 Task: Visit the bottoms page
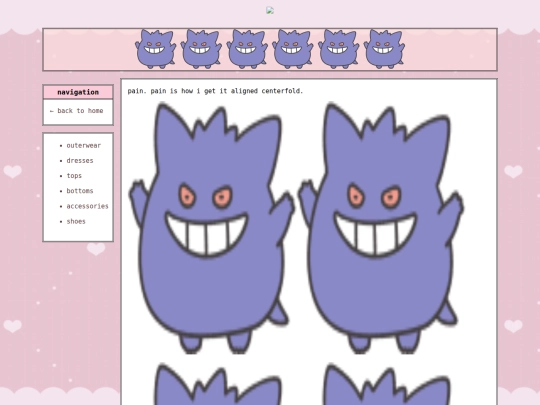coord(80,191)
